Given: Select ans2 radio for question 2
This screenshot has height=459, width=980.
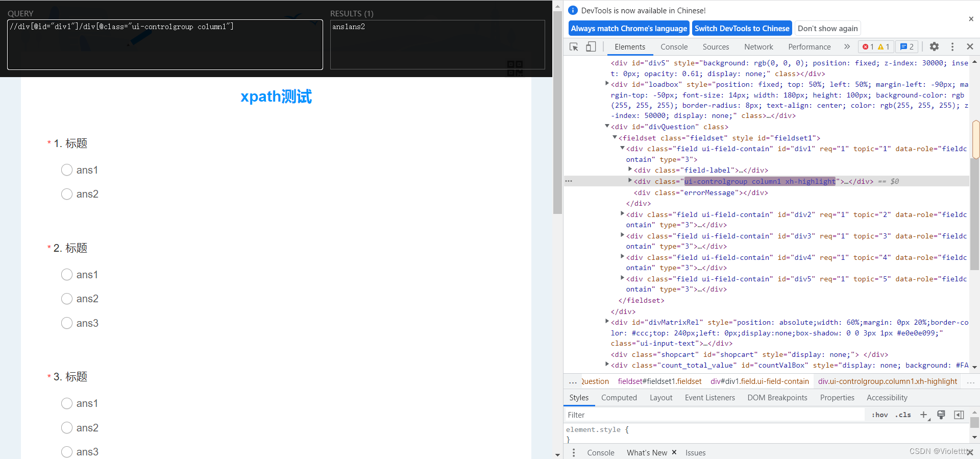Looking at the screenshot, I should (x=67, y=299).
